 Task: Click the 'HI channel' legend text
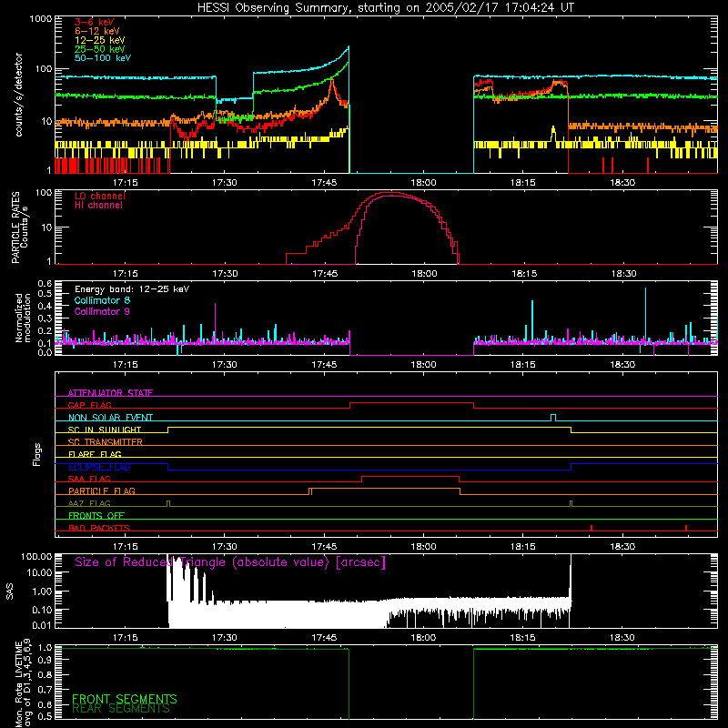(98, 205)
